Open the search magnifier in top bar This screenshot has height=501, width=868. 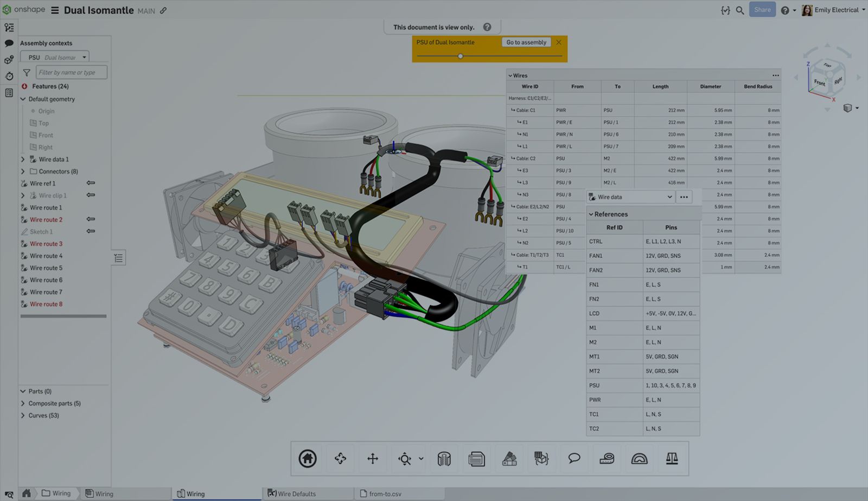click(x=740, y=10)
